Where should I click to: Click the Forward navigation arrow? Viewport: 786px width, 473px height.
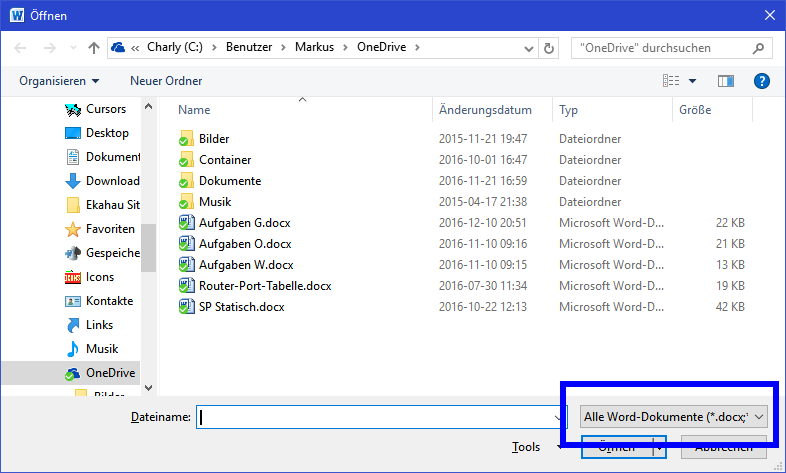point(50,48)
